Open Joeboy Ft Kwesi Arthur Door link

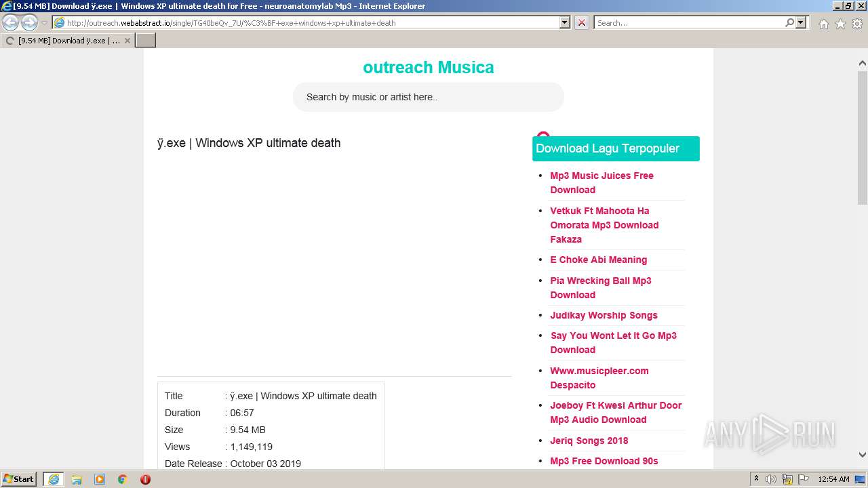coord(616,412)
